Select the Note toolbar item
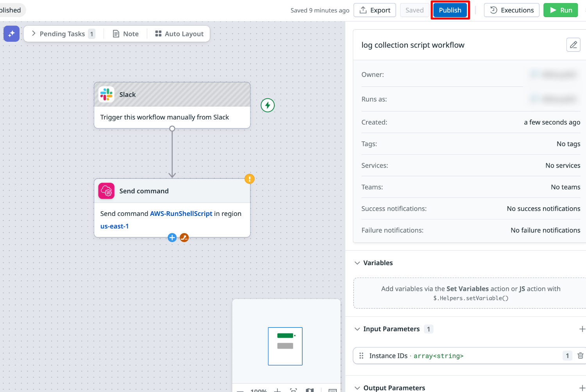The width and height of the screenshot is (586, 392). pos(125,34)
